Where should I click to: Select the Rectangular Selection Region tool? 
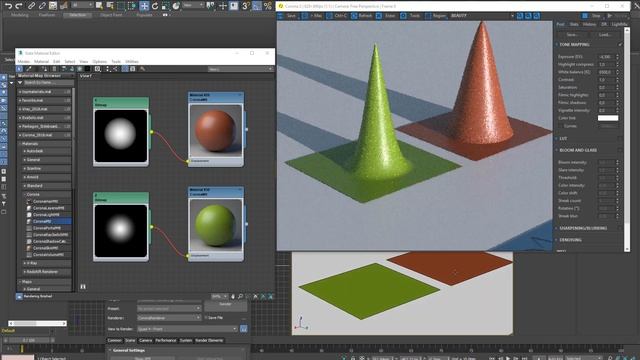click(x=121, y=6)
